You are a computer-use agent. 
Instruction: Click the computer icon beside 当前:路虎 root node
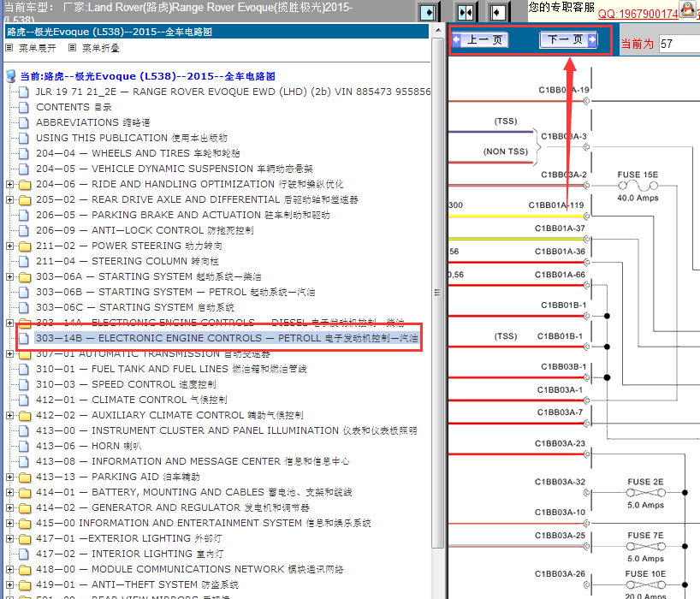point(11,76)
